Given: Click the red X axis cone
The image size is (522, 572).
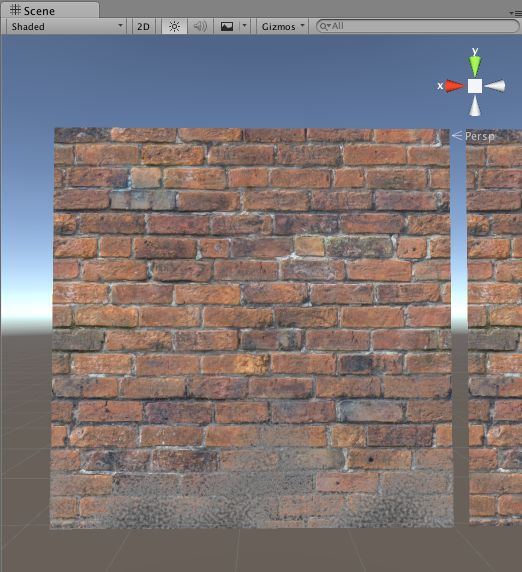Looking at the screenshot, I should click(455, 86).
